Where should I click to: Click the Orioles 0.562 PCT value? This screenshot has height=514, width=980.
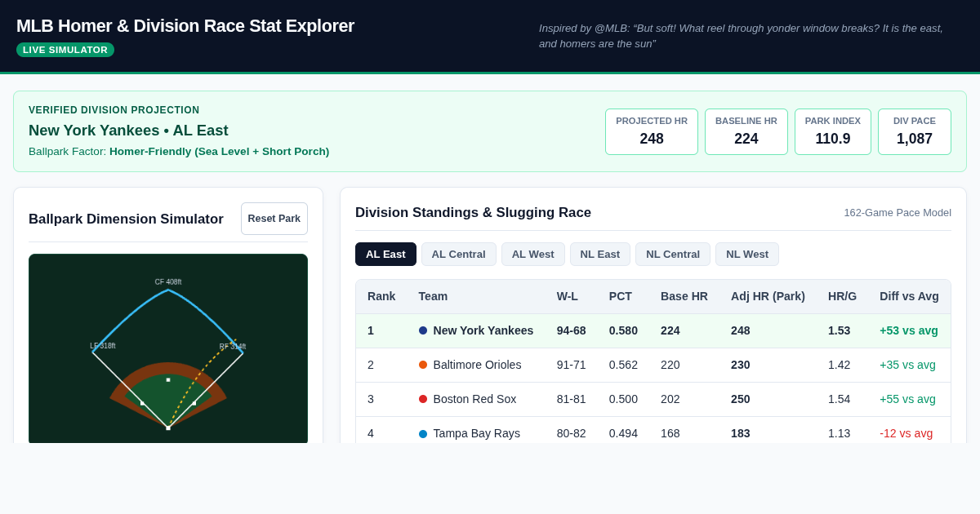pos(624,365)
